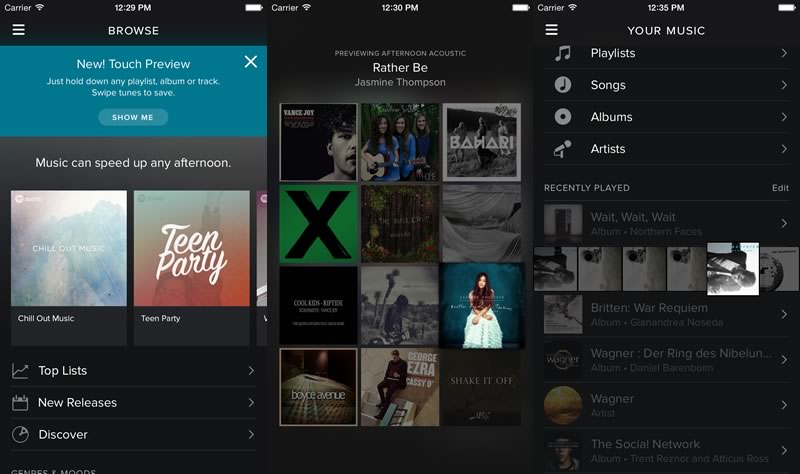Open Songs in Your Music
This screenshot has width=800, height=474.
(x=667, y=85)
